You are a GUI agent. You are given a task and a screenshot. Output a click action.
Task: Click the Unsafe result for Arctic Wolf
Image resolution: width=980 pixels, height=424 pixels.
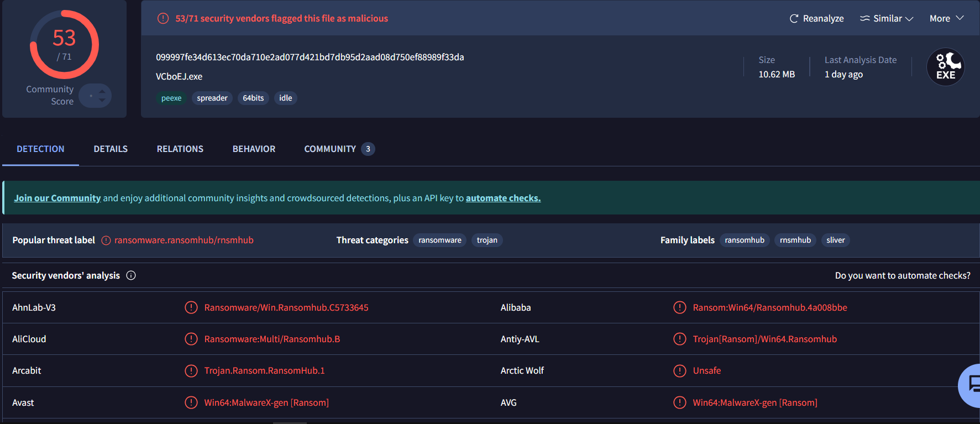(x=707, y=370)
